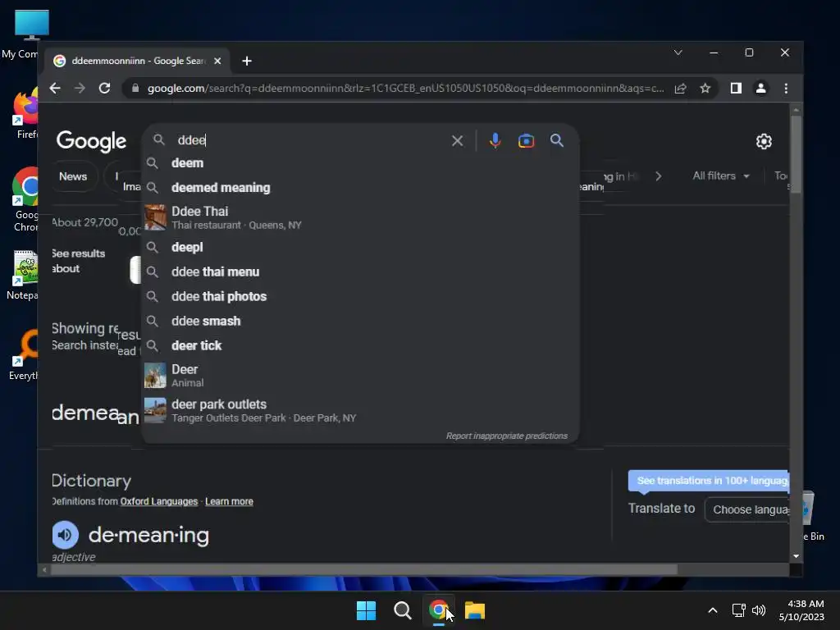Click the voice search microphone icon
This screenshot has height=630, width=840.
(495, 141)
